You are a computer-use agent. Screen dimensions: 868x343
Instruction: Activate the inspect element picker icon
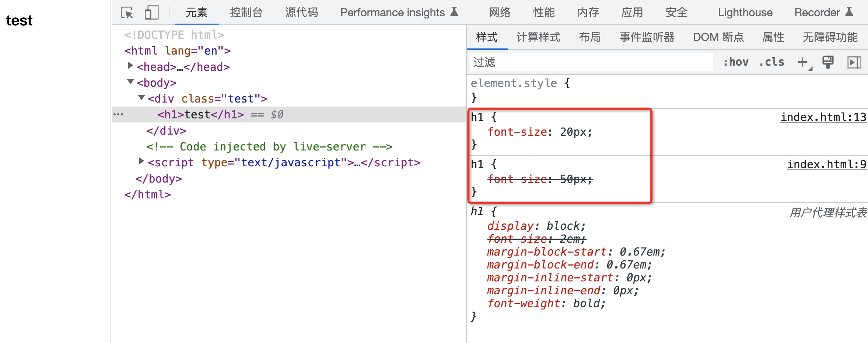click(127, 13)
